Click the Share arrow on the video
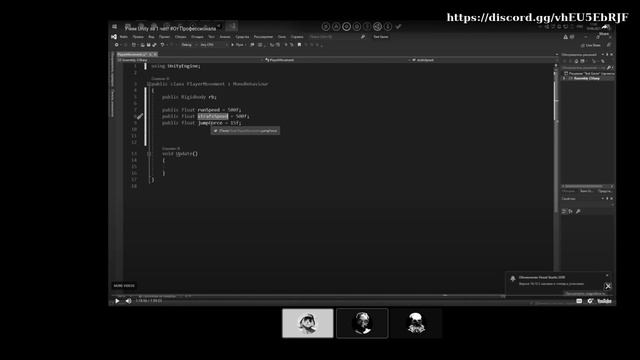Screen dimensions: 640x360 (604, 27)
